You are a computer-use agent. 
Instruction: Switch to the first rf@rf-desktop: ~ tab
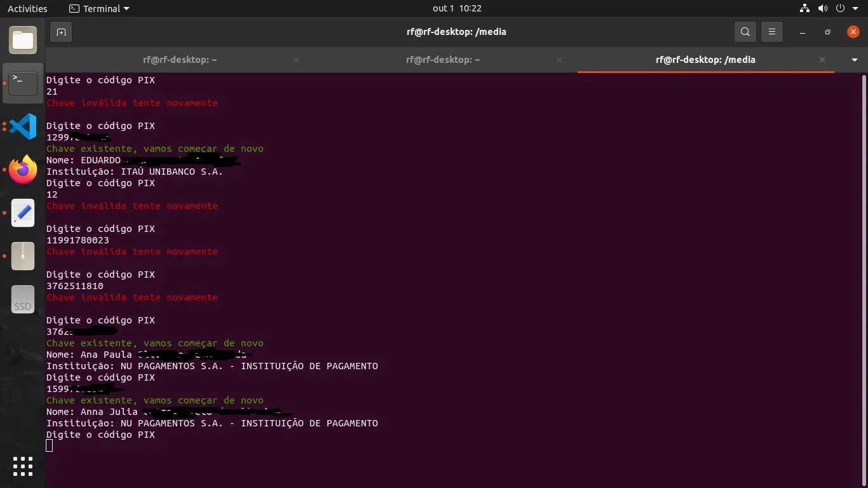coord(180,60)
